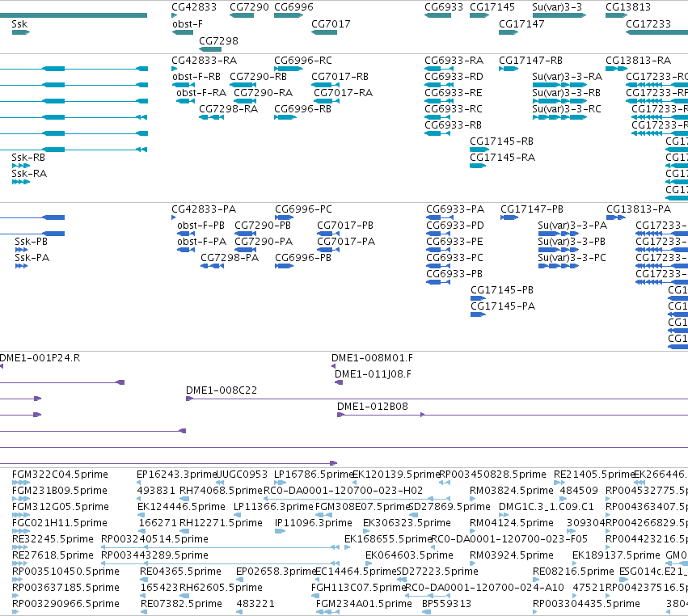Select transcript CG17145-RB

point(479,150)
